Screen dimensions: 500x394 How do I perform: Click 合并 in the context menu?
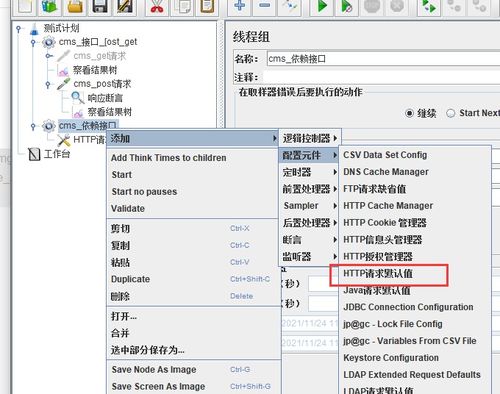(192, 333)
